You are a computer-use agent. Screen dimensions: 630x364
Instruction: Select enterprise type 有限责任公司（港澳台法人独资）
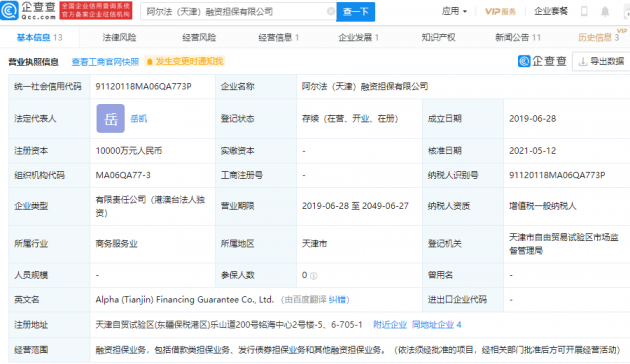point(150,206)
